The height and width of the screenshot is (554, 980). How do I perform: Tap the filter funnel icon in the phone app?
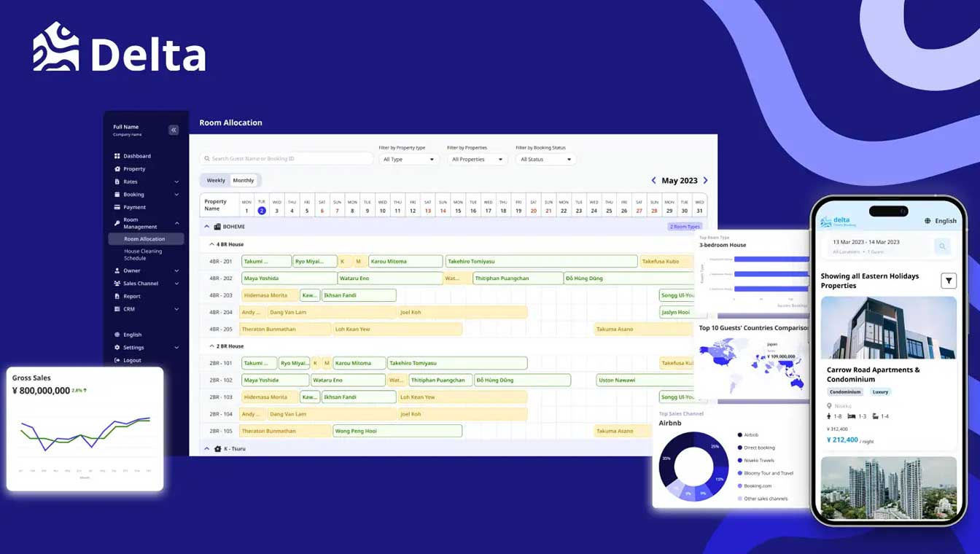coord(949,281)
